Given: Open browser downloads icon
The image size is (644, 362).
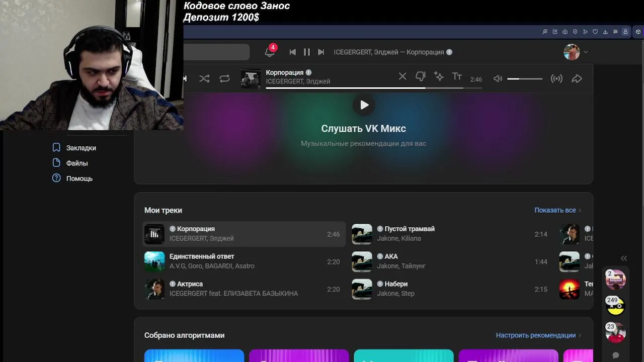Looking at the screenshot, I should (x=605, y=32).
